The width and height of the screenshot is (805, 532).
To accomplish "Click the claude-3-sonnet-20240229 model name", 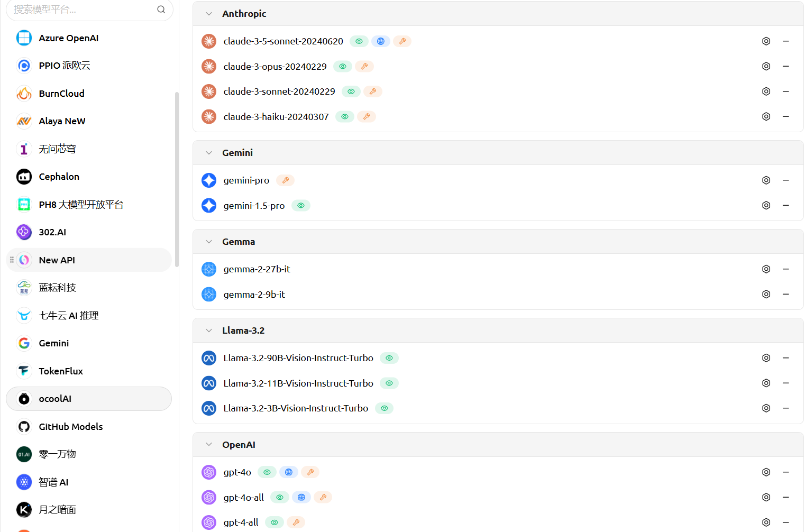I will coord(279,91).
